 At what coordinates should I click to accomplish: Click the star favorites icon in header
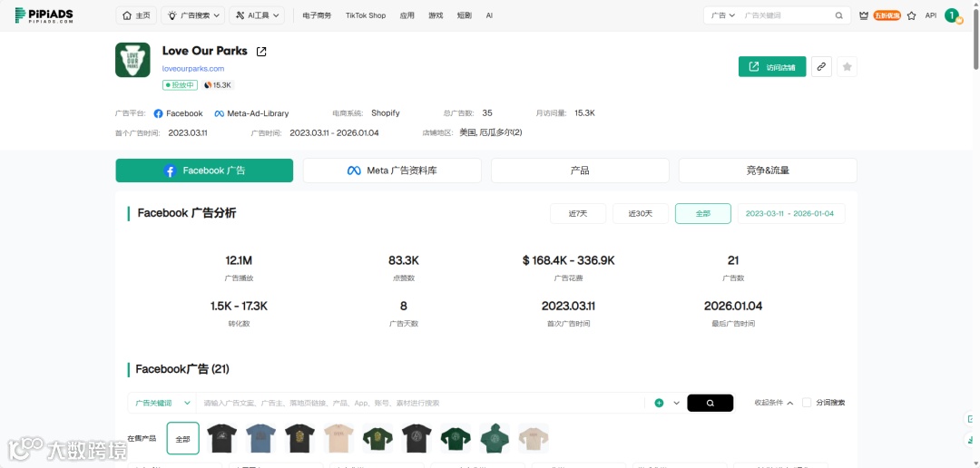pyautogui.click(x=911, y=15)
